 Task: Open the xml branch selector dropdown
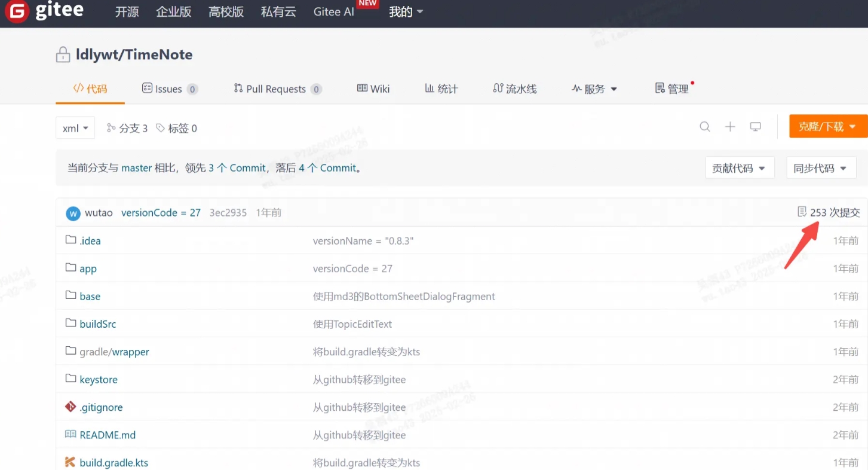(75, 128)
